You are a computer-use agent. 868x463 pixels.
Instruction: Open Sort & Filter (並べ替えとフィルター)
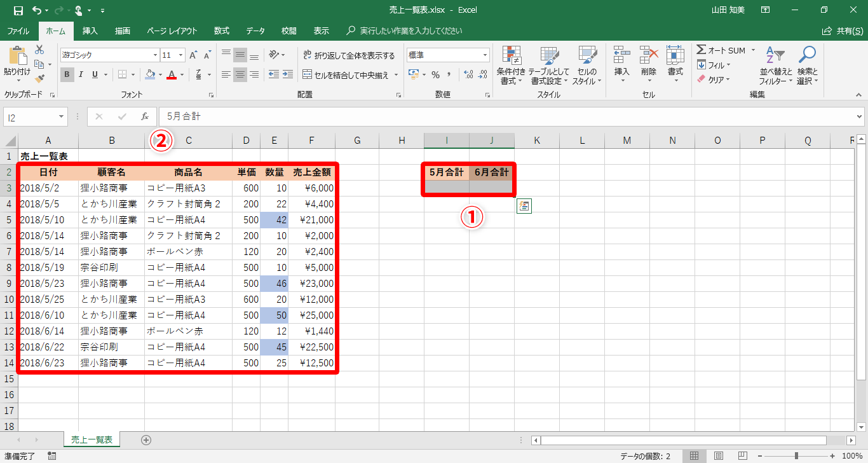tap(776, 65)
